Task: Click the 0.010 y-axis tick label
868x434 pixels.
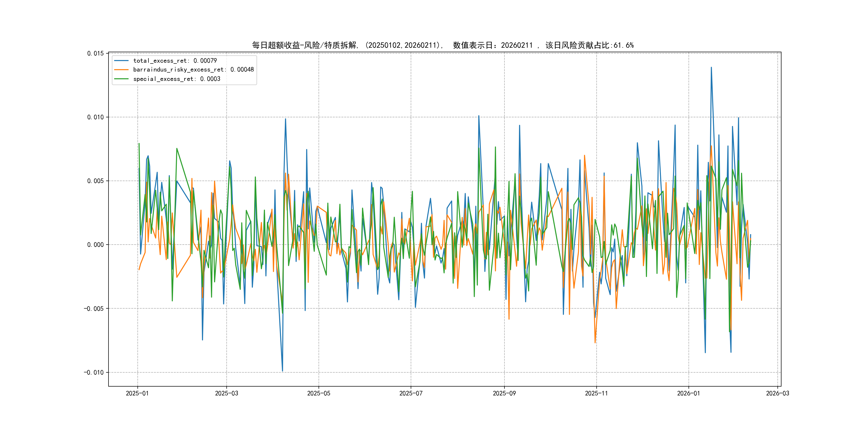Action: click(x=95, y=117)
